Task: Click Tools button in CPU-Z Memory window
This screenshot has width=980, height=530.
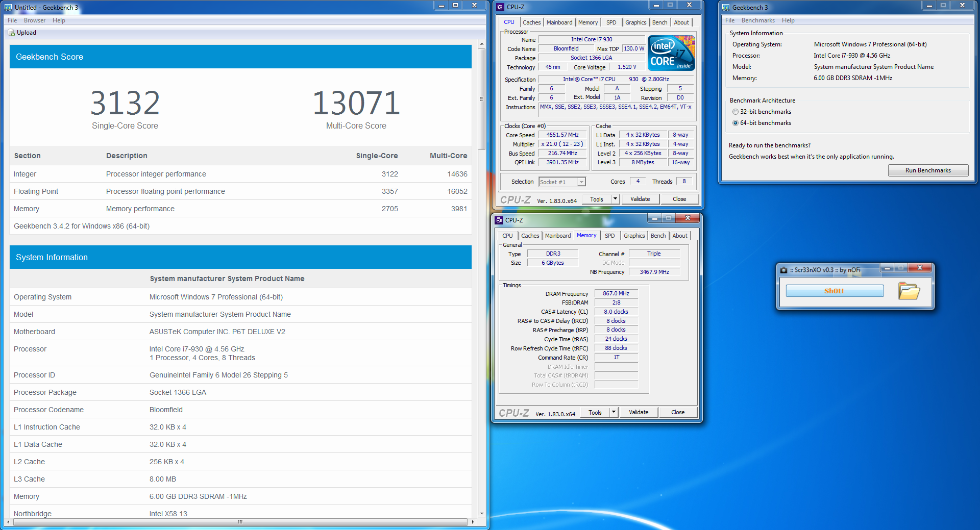Action: pos(595,412)
